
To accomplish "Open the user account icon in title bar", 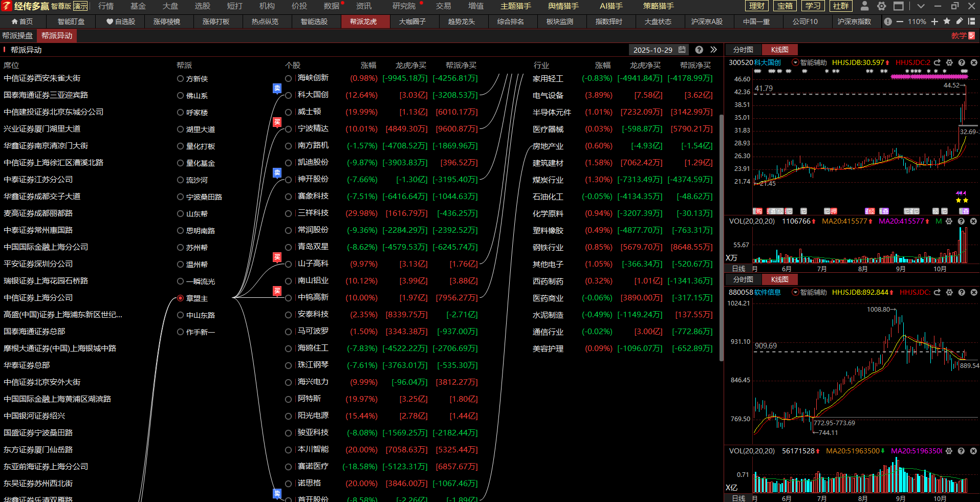I will tap(865, 6).
